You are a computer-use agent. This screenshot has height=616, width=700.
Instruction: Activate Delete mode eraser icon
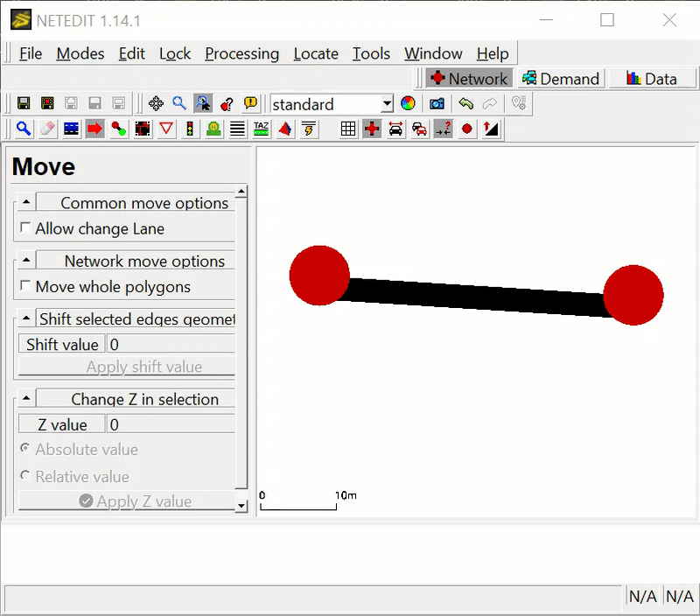[x=47, y=129]
